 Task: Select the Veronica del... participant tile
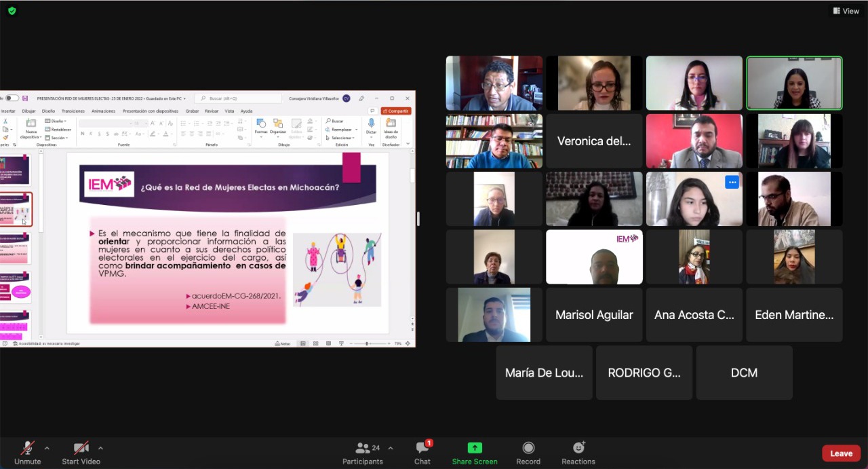click(594, 141)
